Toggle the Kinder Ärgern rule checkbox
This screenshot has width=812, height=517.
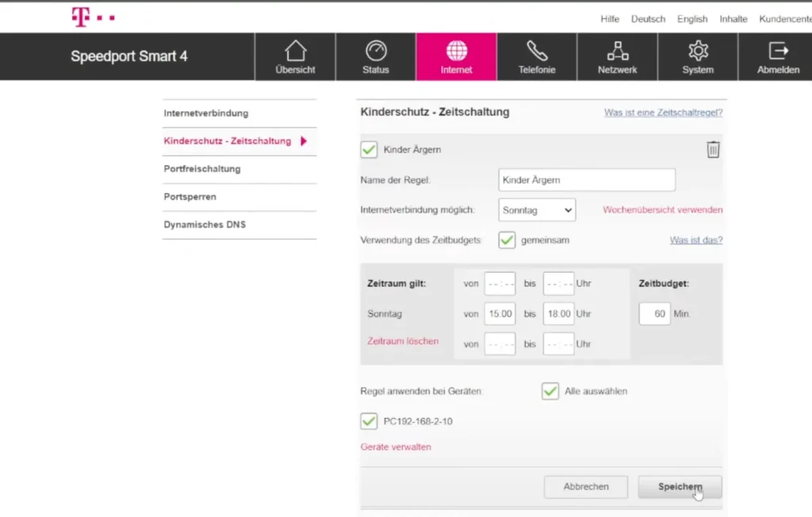pos(369,150)
